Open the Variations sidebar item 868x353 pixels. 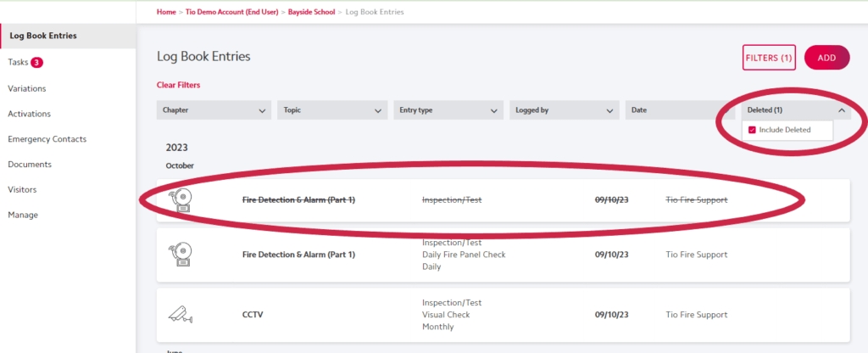coord(27,88)
